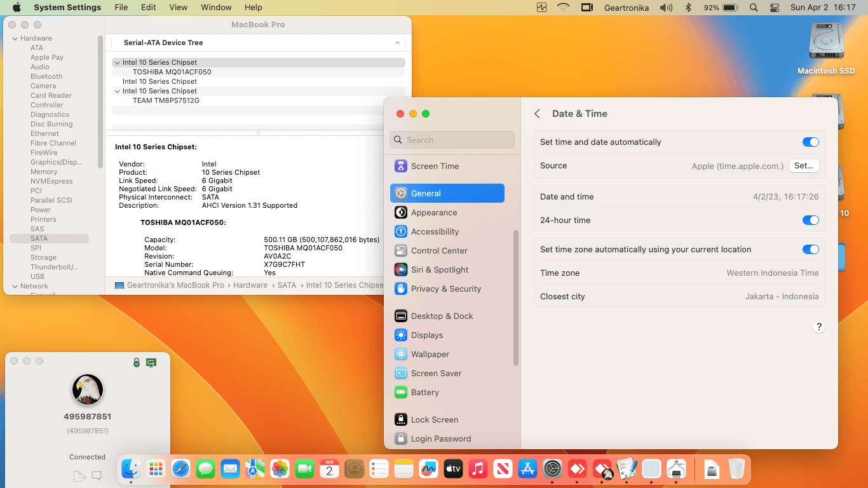This screenshot has height=488, width=868.
Task: Click the System Settings sidebar scrollbar
Action: point(515,297)
